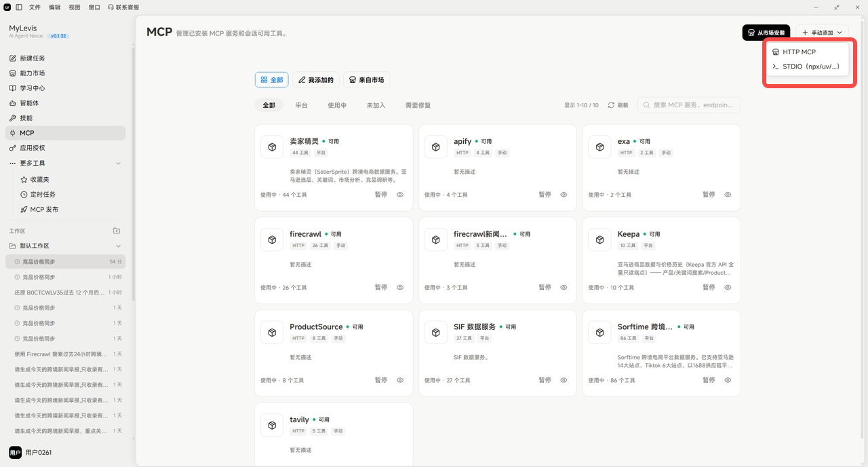The image size is (868, 467).
Task: Click the 刷新 refresh button
Action: coord(618,105)
